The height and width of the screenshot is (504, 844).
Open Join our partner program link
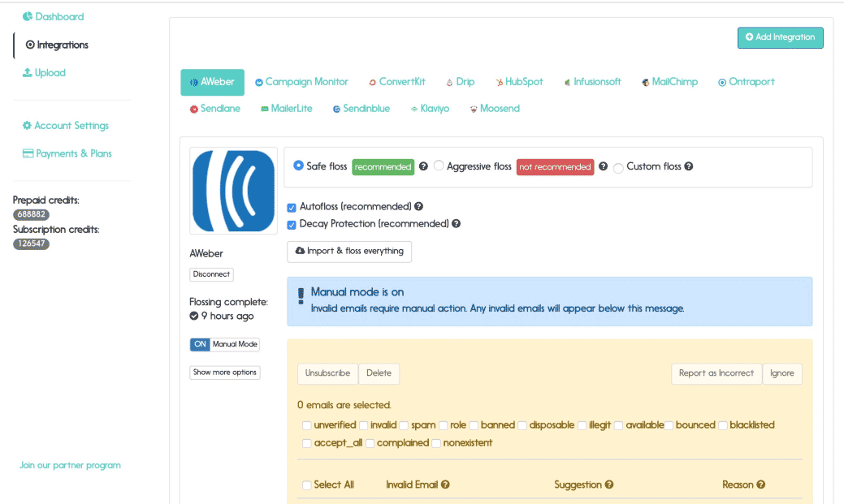(x=70, y=465)
